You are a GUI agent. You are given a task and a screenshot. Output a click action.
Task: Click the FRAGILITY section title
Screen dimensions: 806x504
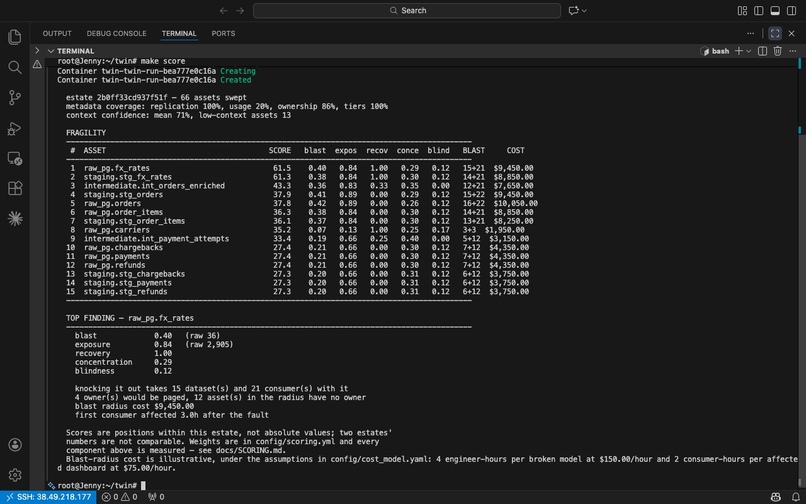tap(86, 133)
